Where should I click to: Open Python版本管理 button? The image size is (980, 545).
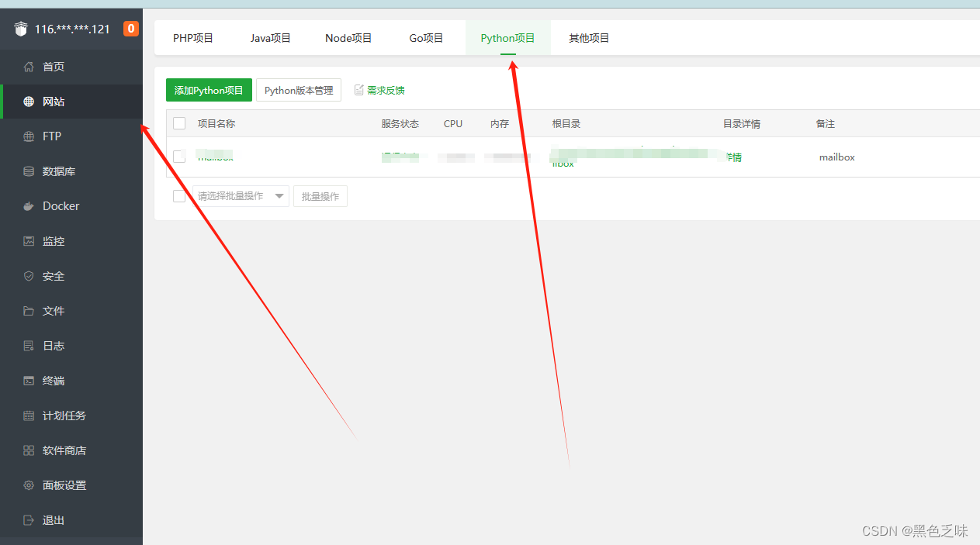[299, 91]
